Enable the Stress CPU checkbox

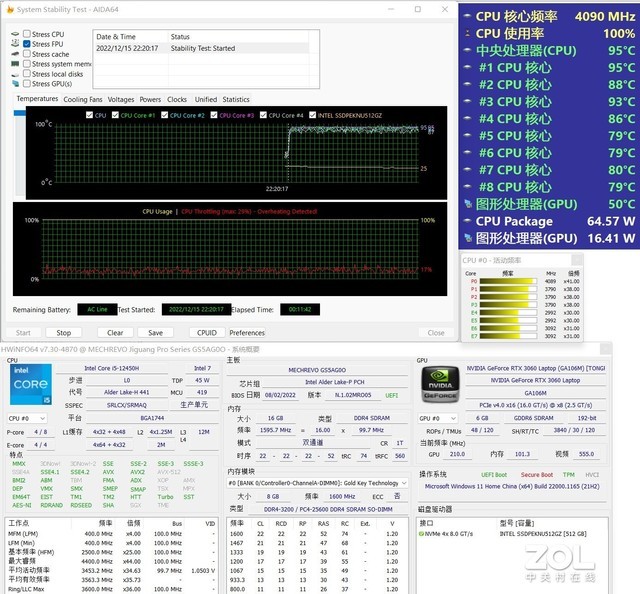[x=27, y=34]
